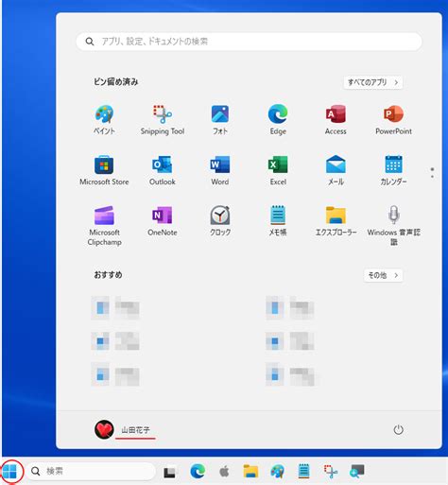Image resolution: width=448 pixels, height=485 pixels.
Task: Launch PowerPoint from pinned apps
Action: pos(393,120)
